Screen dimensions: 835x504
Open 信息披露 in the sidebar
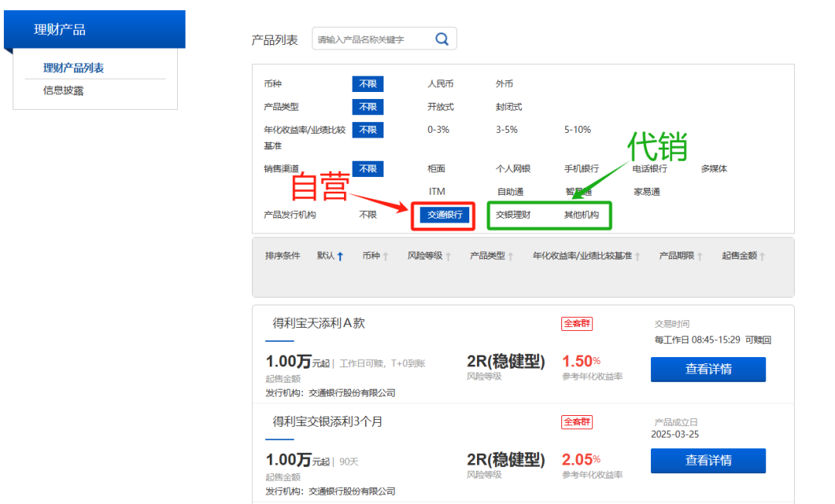pyautogui.click(x=63, y=90)
